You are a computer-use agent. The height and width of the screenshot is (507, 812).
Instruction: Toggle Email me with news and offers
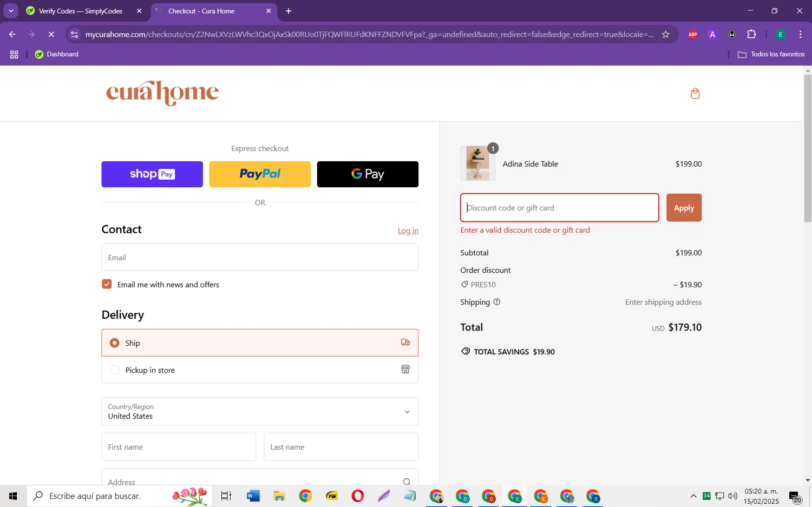coord(107,284)
